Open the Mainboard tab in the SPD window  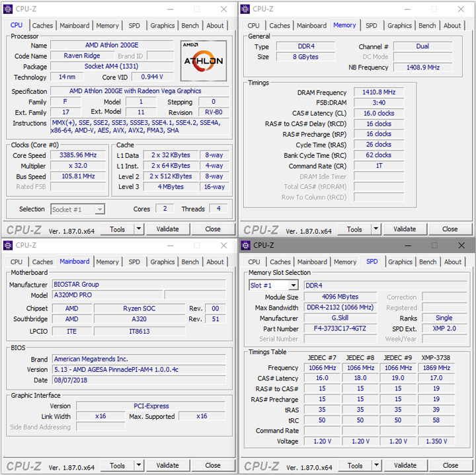coord(312,262)
